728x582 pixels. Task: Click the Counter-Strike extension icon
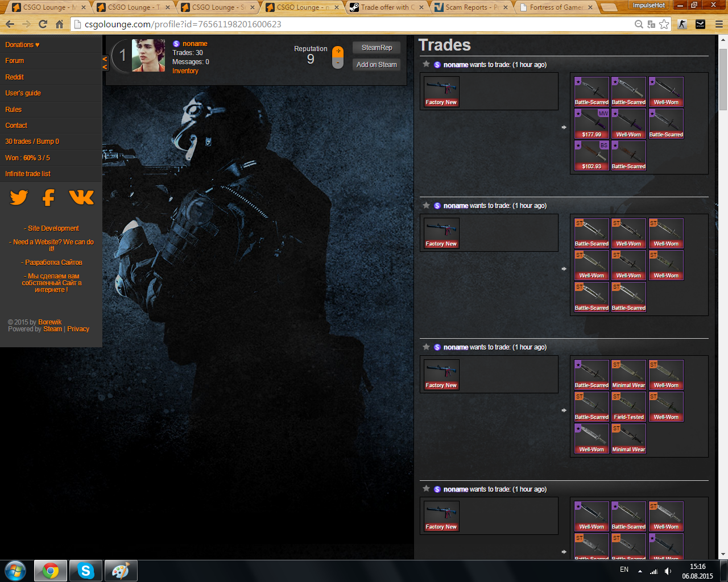pyautogui.click(x=682, y=24)
